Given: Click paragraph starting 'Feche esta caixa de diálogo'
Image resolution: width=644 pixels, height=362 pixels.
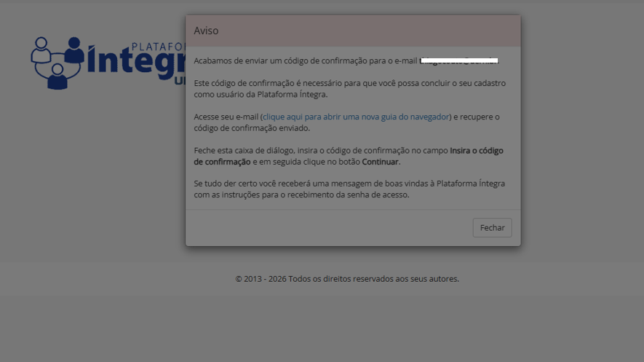Looking at the screenshot, I should click(349, 156).
